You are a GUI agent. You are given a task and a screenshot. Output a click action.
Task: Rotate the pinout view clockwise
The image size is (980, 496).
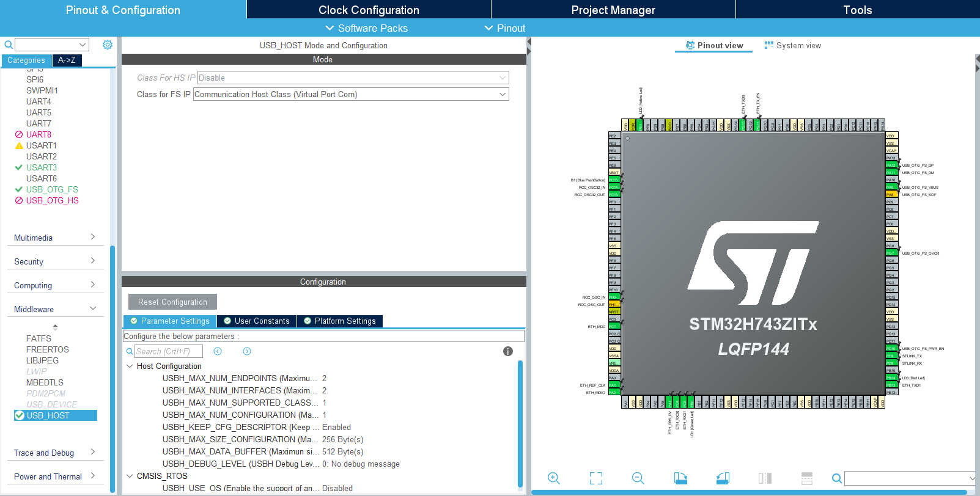680,478
